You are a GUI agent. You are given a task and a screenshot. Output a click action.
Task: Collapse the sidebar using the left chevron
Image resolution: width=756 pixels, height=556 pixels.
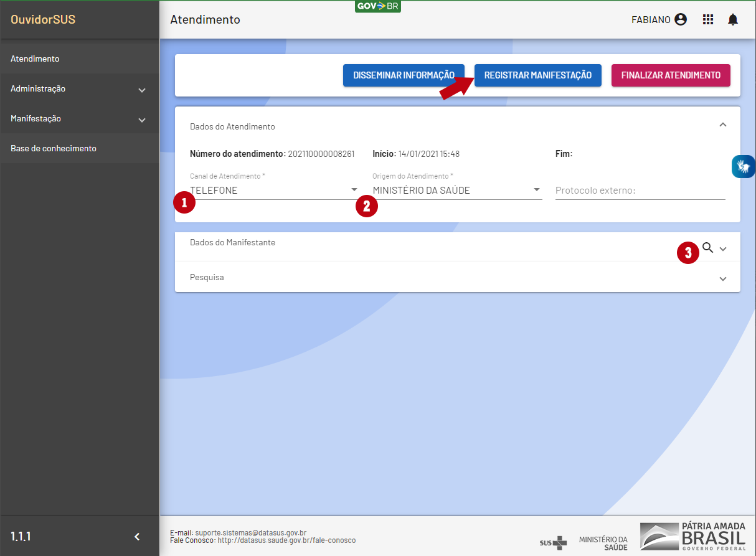138,537
